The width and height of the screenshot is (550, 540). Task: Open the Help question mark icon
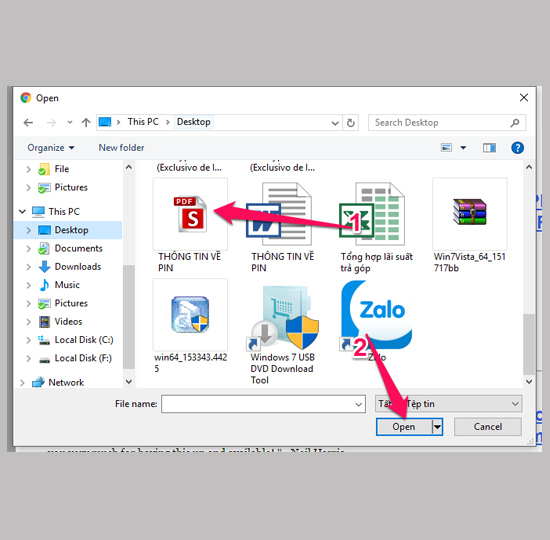517,148
